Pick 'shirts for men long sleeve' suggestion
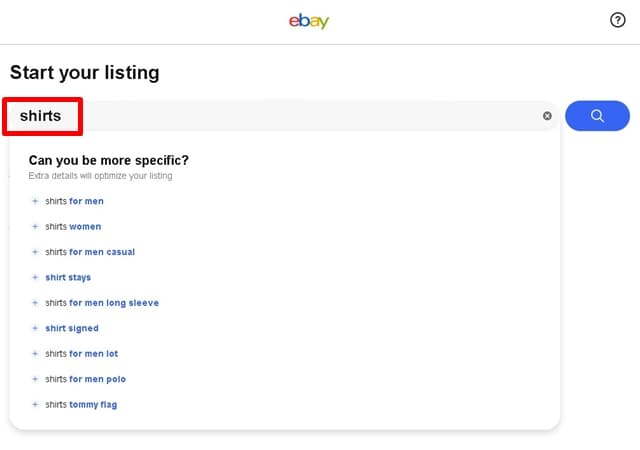640x450 pixels. [102, 303]
